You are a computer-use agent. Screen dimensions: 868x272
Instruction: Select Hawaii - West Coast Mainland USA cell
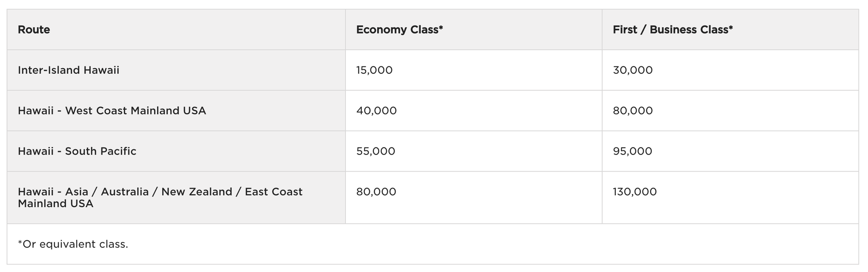(176, 111)
